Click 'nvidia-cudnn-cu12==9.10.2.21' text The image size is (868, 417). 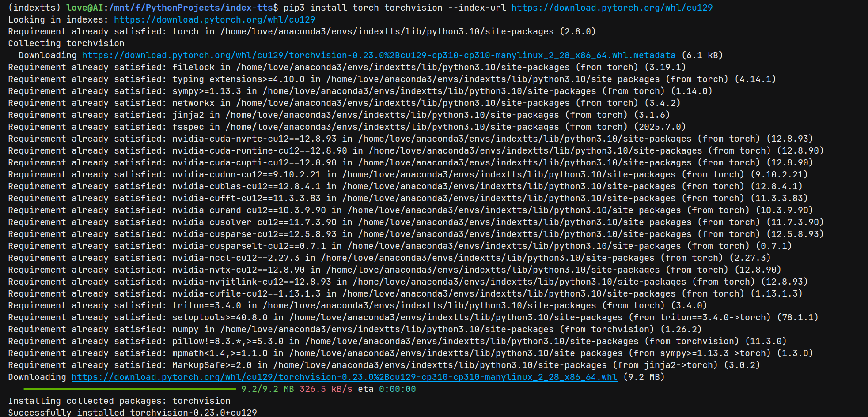click(x=246, y=174)
